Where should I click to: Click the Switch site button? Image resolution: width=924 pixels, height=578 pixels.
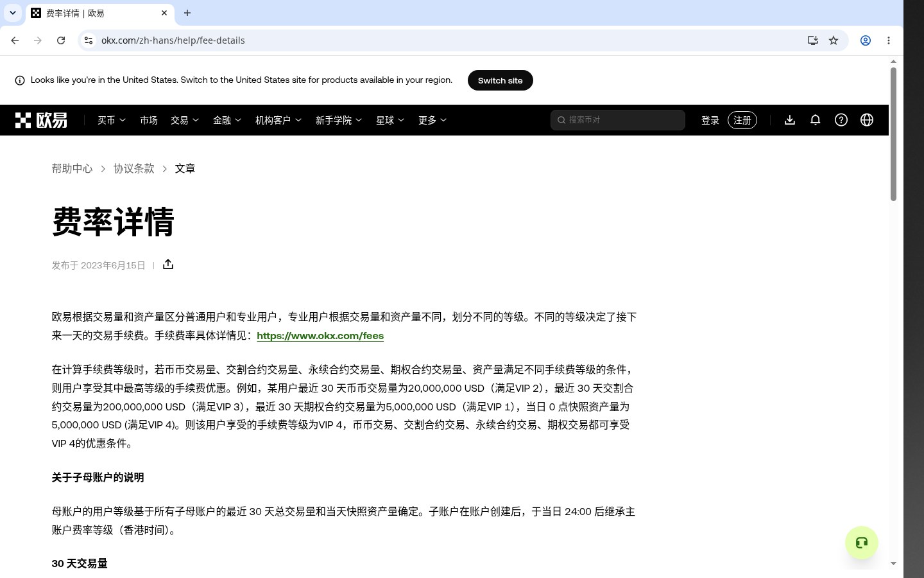tap(501, 80)
